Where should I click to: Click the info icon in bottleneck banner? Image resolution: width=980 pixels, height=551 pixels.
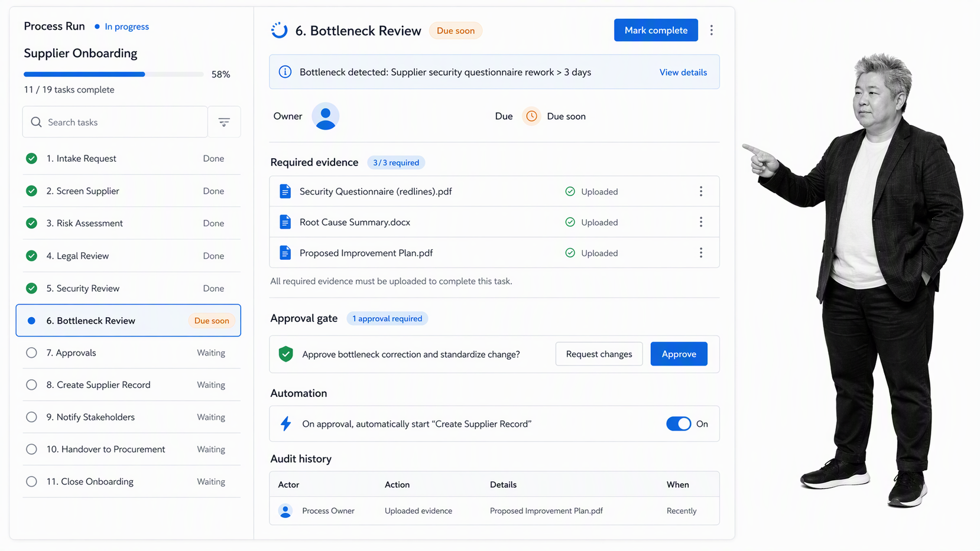pos(285,72)
